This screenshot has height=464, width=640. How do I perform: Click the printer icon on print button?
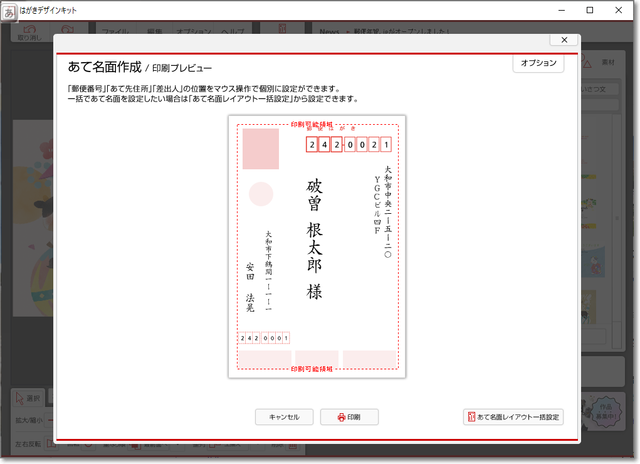(341, 416)
